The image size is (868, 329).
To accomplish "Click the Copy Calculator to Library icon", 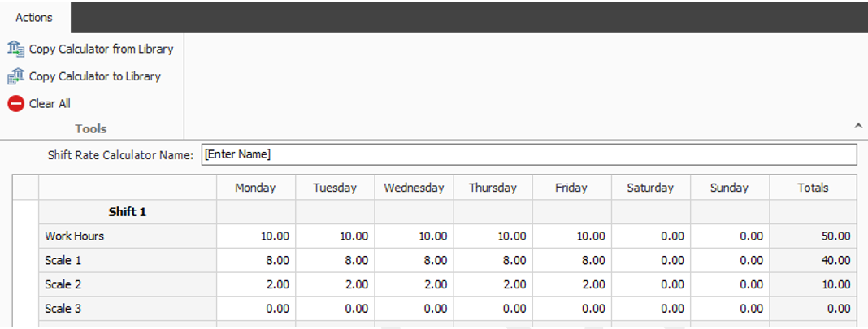I will click(x=16, y=76).
